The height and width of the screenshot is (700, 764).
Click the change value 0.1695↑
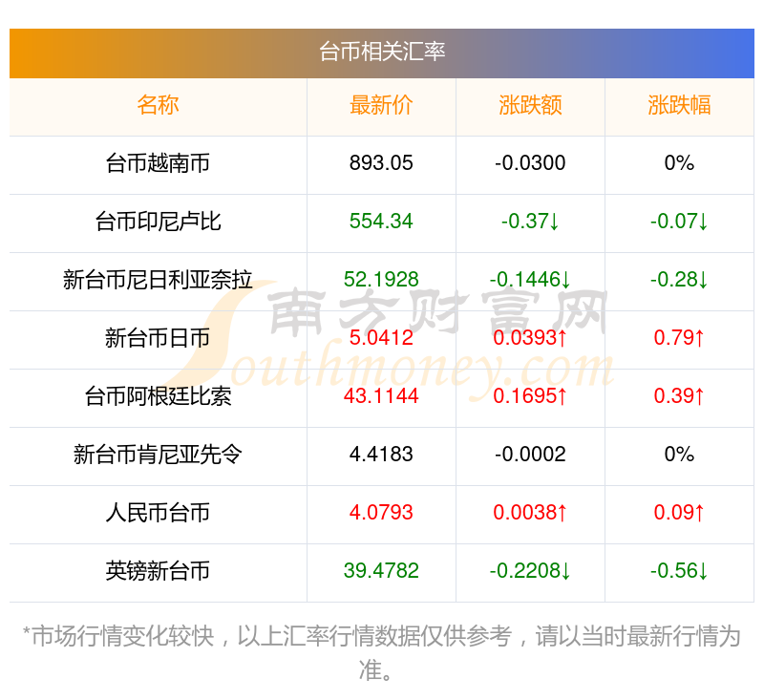tap(530, 396)
